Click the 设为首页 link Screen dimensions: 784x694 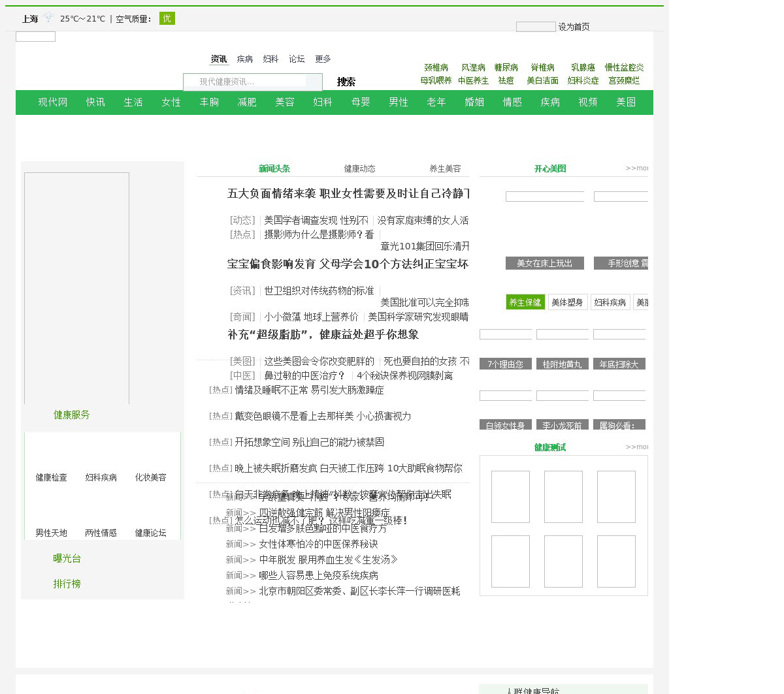(574, 27)
